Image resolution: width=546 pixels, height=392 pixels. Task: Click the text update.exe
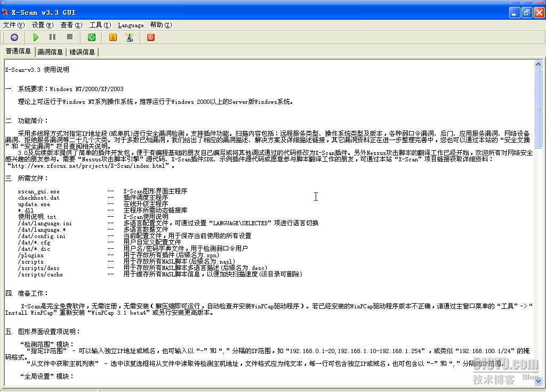[x=34, y=204]
